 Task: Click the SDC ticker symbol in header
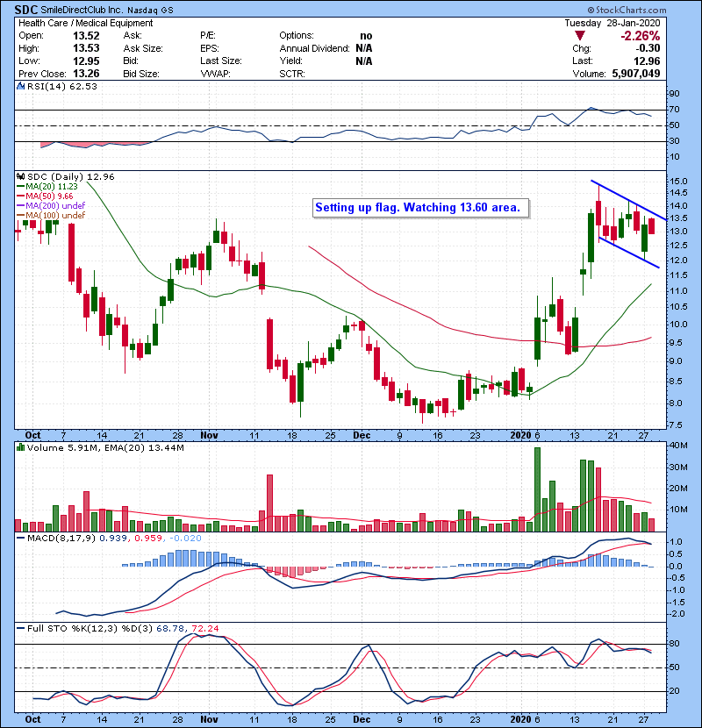(26, 10)
